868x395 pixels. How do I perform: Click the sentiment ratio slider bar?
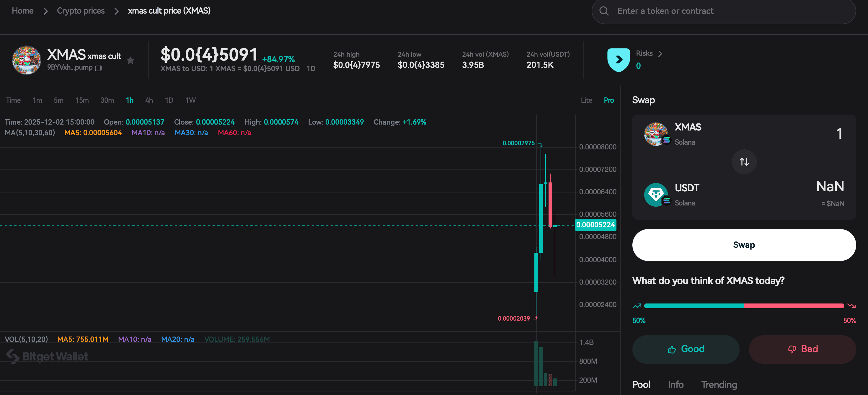pos(743,306)
